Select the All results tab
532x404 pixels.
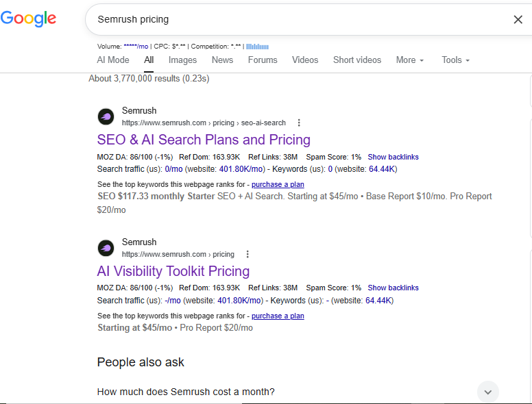pos(149,60)
